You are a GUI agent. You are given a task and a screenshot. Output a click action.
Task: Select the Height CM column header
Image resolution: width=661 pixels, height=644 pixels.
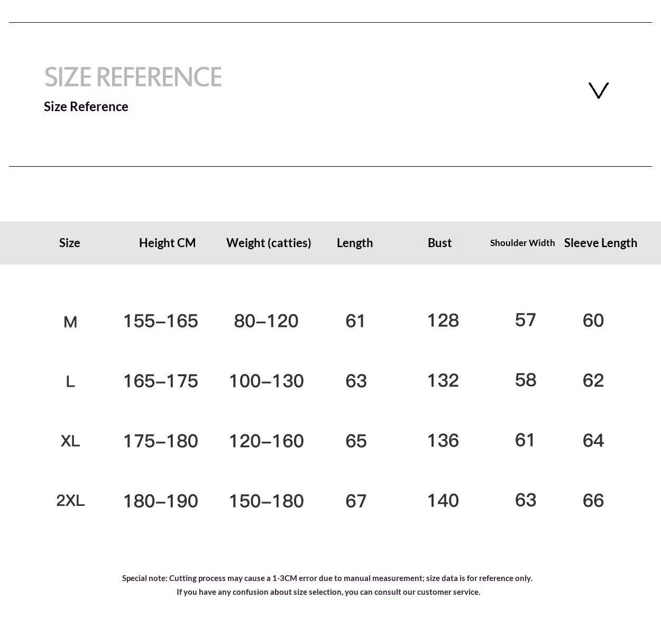coord(167,243)
